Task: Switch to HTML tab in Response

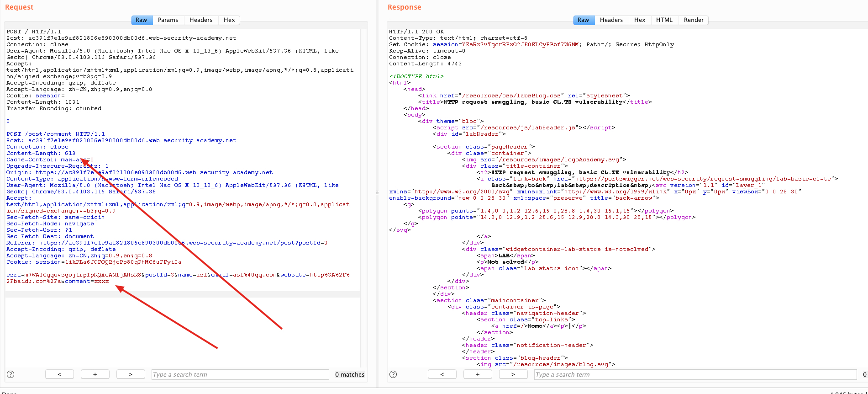Action: [664, 20]
